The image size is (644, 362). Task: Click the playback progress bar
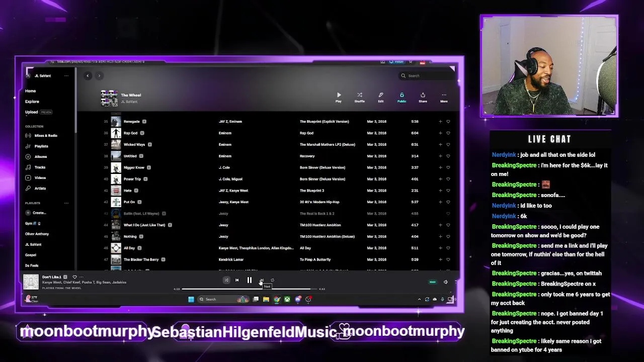tap(249, 289)
